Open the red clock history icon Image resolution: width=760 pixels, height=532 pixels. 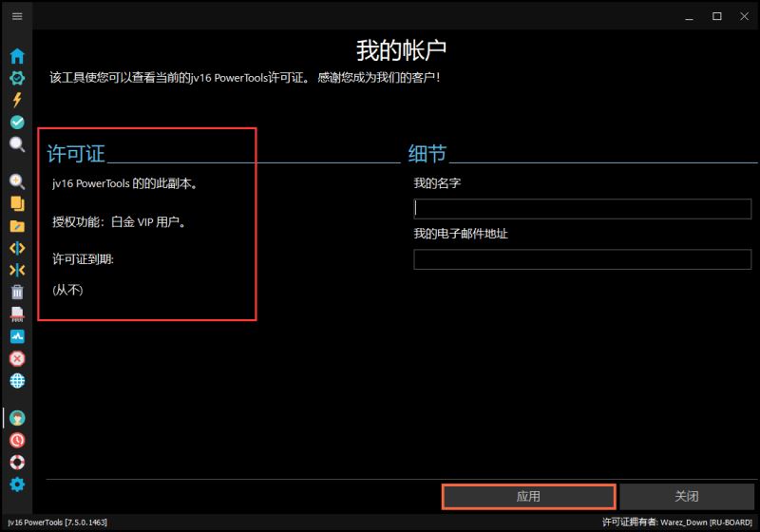pyautogui.click(x=17, y=440)
